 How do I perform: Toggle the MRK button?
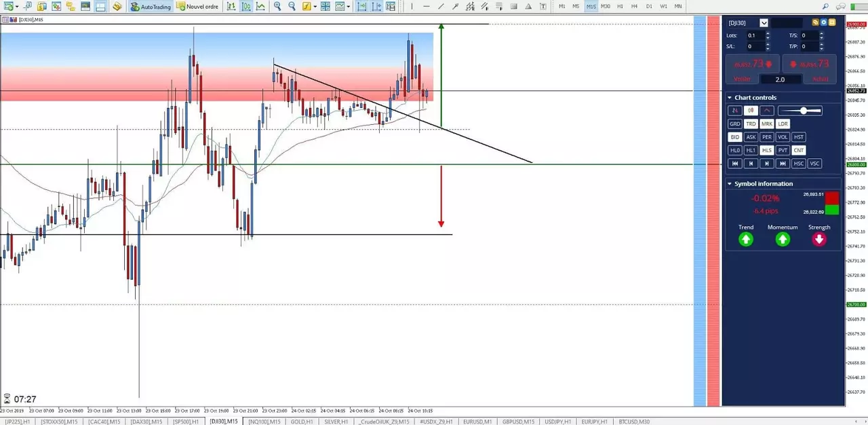[767, 124]
